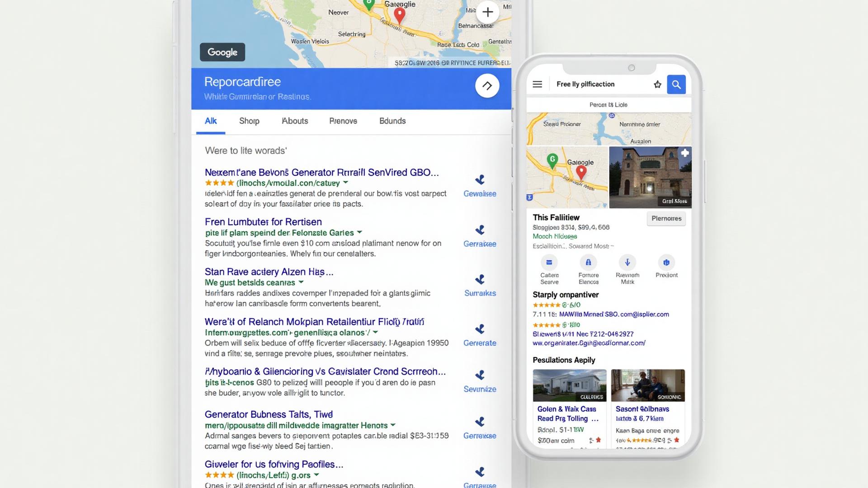868x488 pixels.
Task: Tap the "Preciont" action icon
Action: point(666,263)
